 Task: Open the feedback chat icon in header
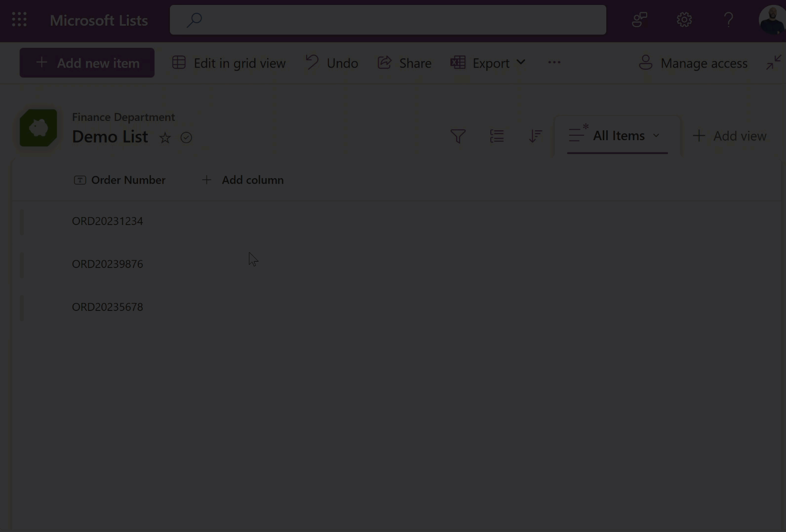pyautogui.click(x=639, y=20)
